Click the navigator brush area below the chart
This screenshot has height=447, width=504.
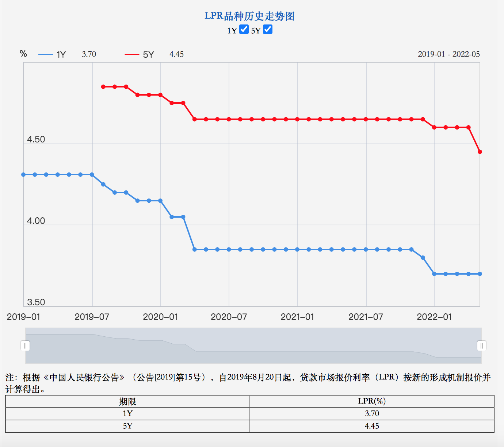[x=253, y=345]
